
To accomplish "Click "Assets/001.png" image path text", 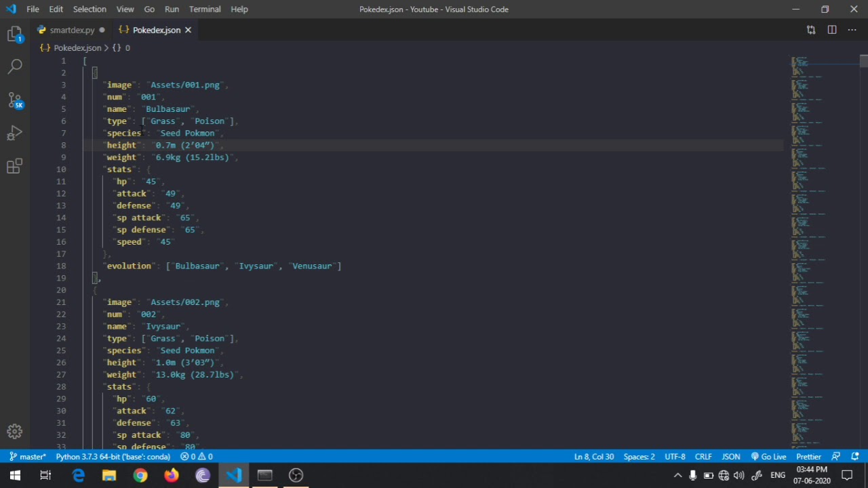I will pos(185,85).
